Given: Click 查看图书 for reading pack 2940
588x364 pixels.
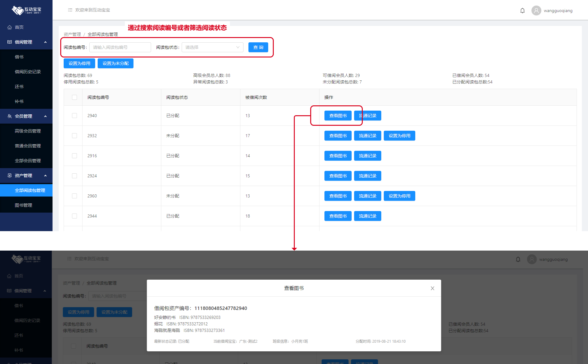Looking at the screenshot, I should (x=338, y=116).
